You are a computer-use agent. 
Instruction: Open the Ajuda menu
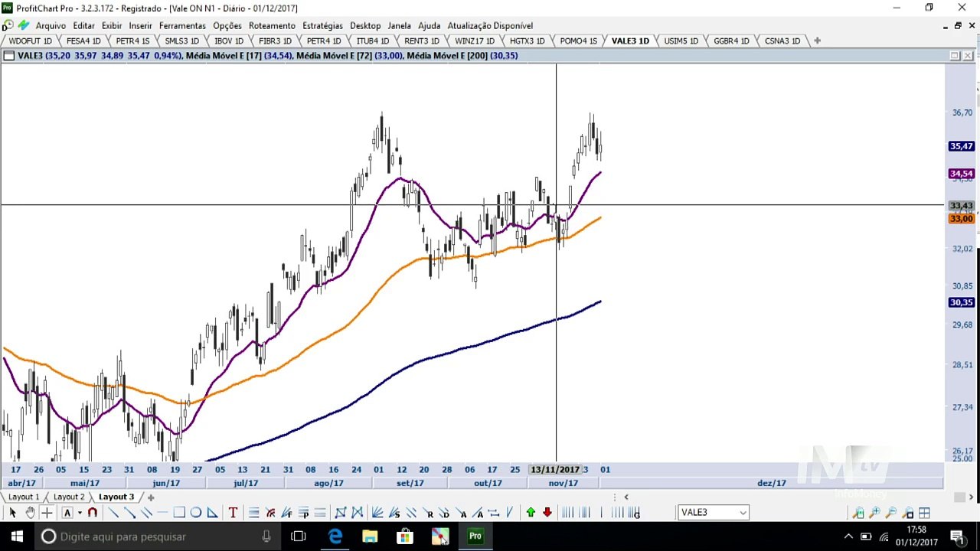click(x=430, y=25)
